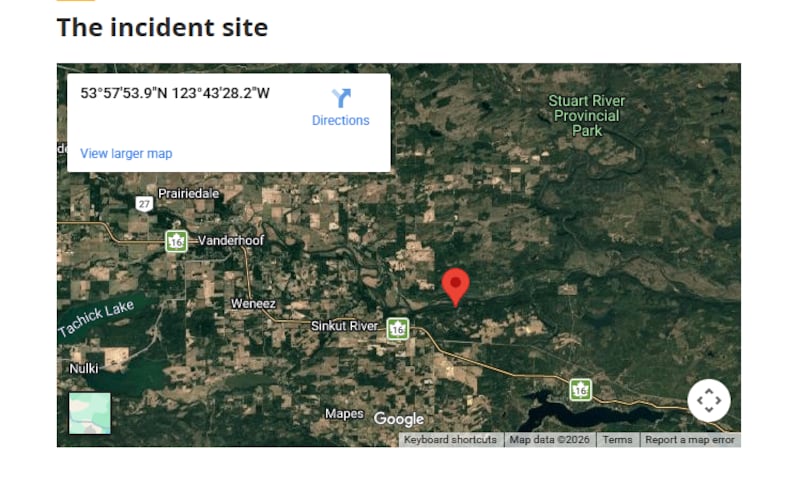Click the Highway 16 shield near Vanderhoof
The width and height of the screenshot is (800, 487).
tap(177, 241)
